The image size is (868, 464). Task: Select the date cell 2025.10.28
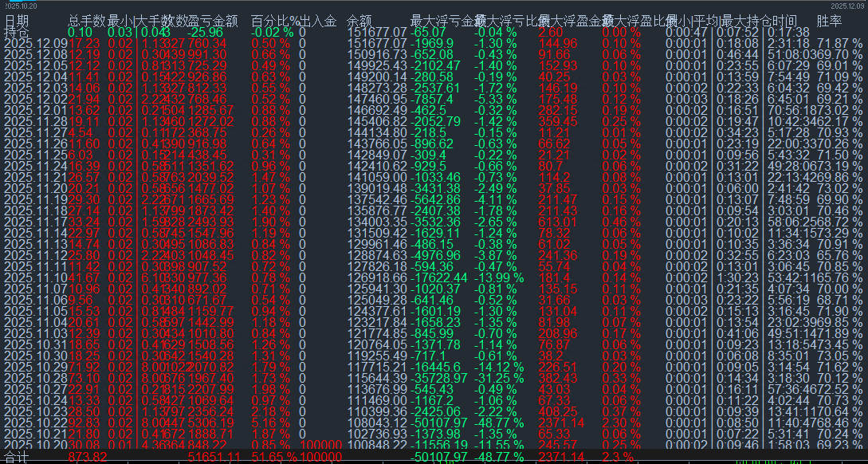(x=36, y=377)
